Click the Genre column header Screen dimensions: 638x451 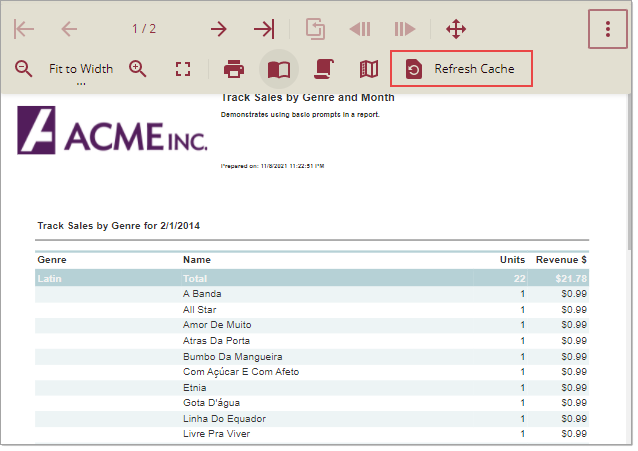(52, 260)
